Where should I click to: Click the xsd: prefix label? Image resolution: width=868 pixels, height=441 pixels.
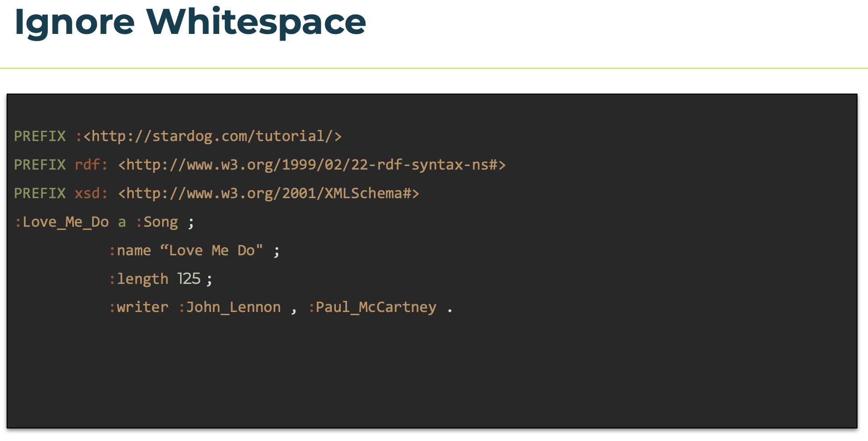pyautogui.click(x=91, y=193)
